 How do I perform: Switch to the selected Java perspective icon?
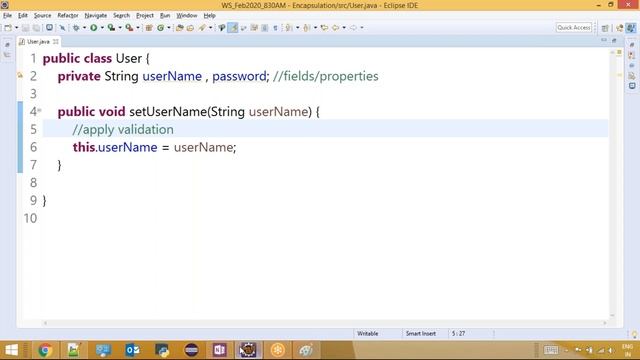coord(631,28)
